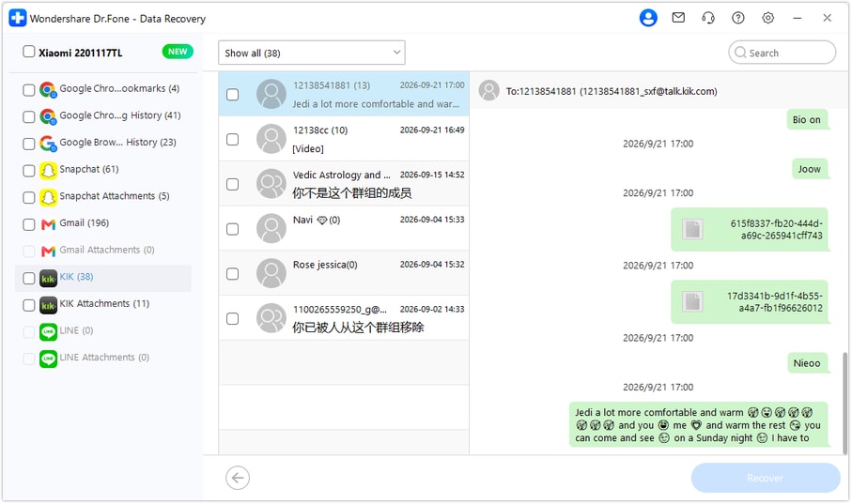
Task: Click the KIK app icon
Action: (x=48, y=278)
